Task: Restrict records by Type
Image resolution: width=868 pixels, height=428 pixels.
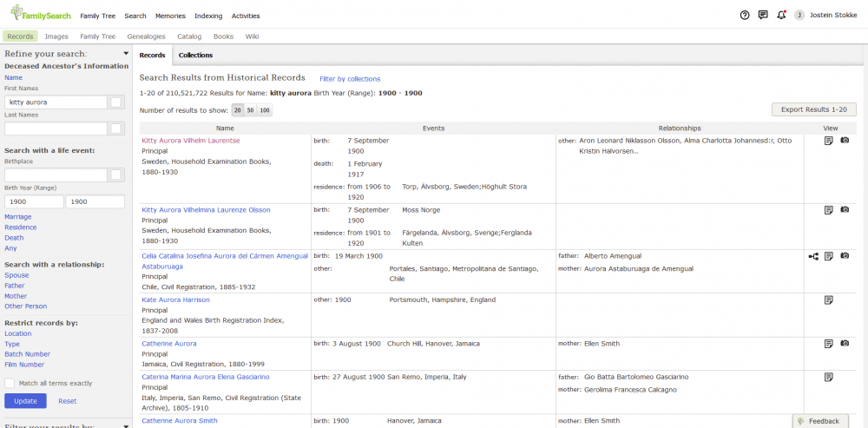Action: click(x=12, y=344)
